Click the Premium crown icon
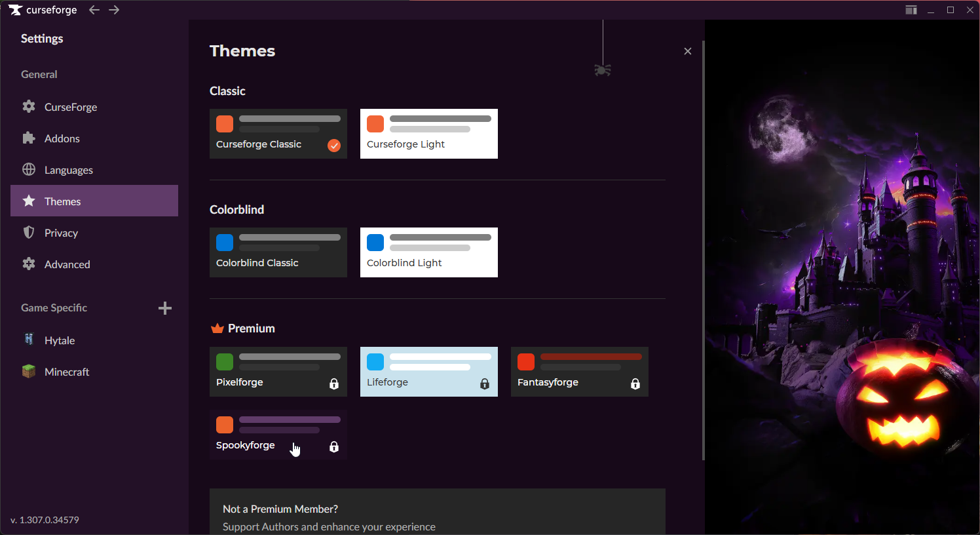This screenshot has height=535, width=980. [217, 328]
